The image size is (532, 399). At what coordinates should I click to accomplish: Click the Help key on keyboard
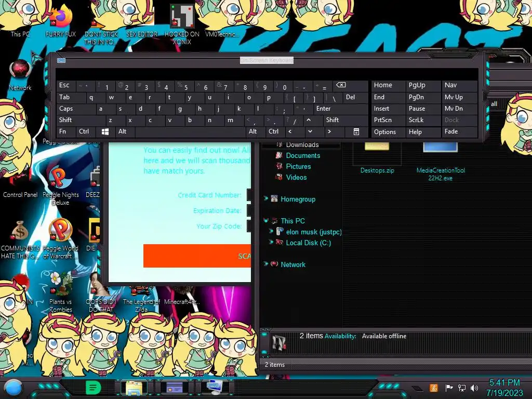point(423,131)
